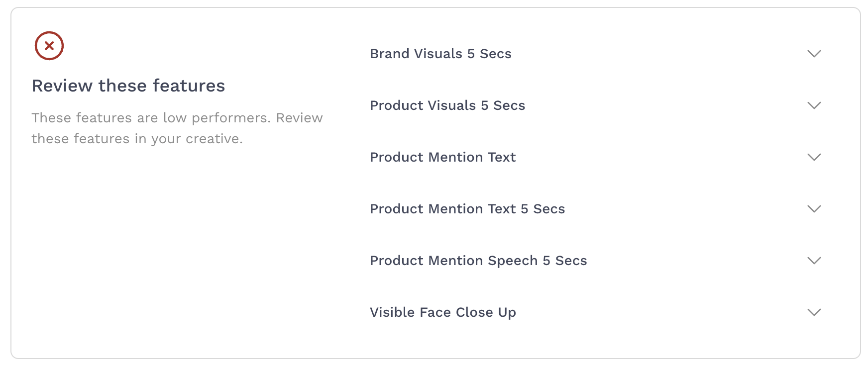Click description line starting with These features
868x371 pixels.
point(177,118)
